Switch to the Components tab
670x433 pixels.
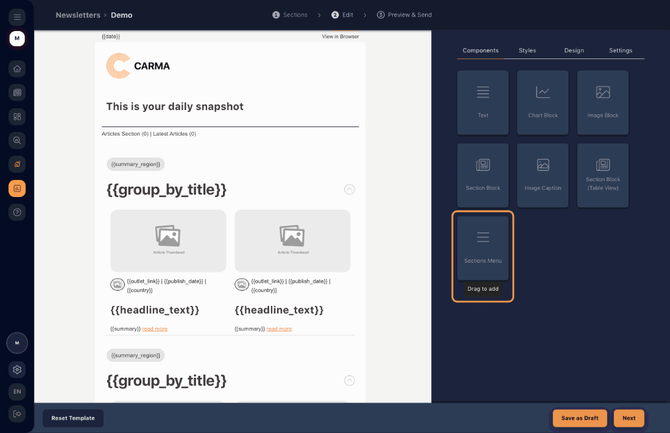click(x=480, y=50)
